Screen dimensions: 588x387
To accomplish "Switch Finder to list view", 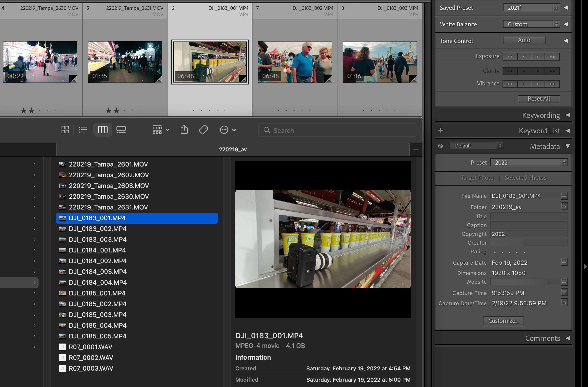I will pos(83,130).
